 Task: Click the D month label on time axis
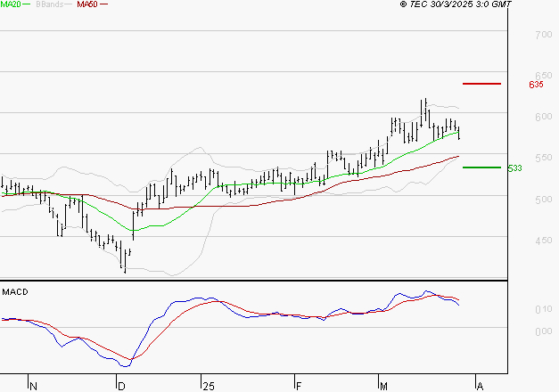pyautogui.click(x=121, y=387)
